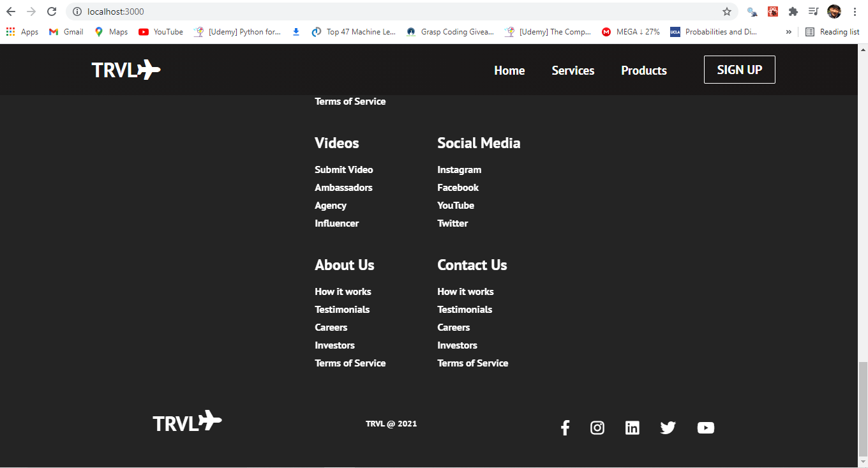Image resolution: width=868 pixels, height=468 pixels.
Task: Open the Submit Video link under Videos
Action: click(343, 169)
